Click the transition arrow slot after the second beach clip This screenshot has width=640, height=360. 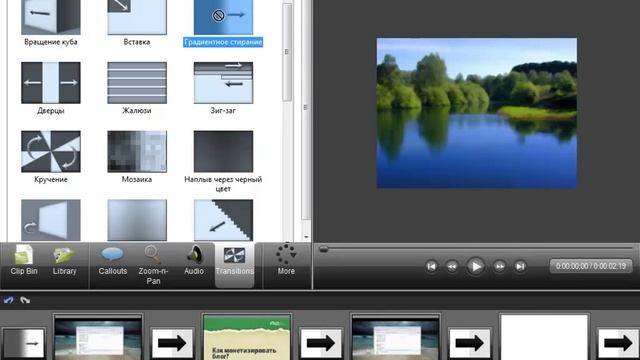click(x=469, y=344)
